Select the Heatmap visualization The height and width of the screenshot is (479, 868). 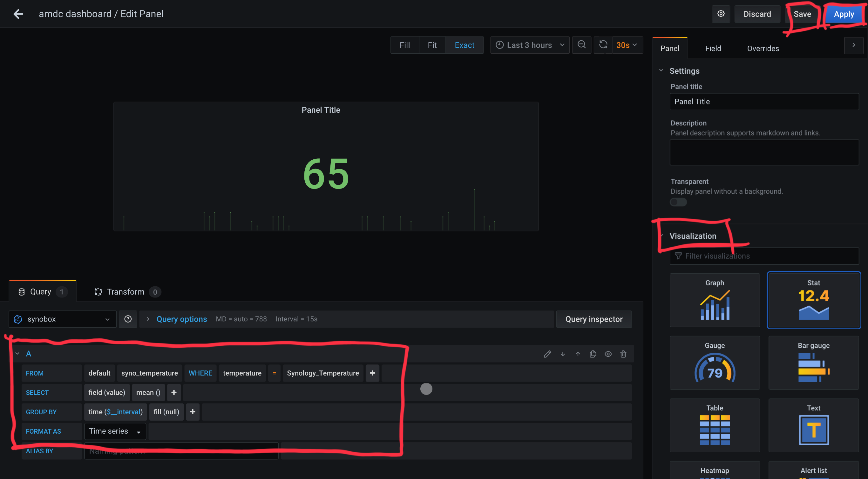point(715,470)
